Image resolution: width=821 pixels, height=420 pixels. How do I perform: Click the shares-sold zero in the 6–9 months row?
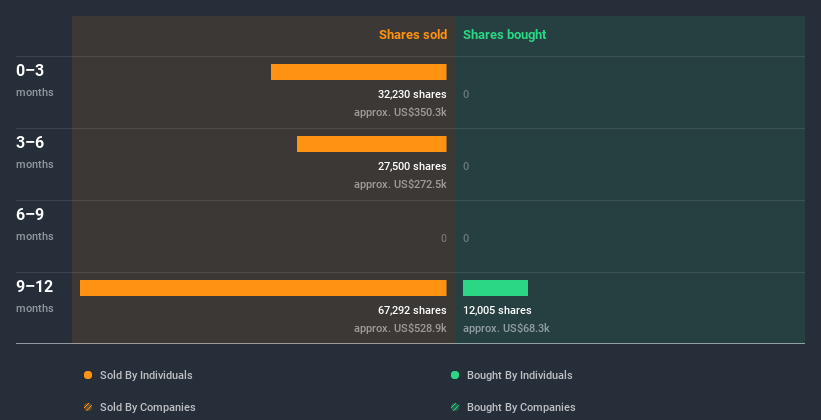pos(443,238)
